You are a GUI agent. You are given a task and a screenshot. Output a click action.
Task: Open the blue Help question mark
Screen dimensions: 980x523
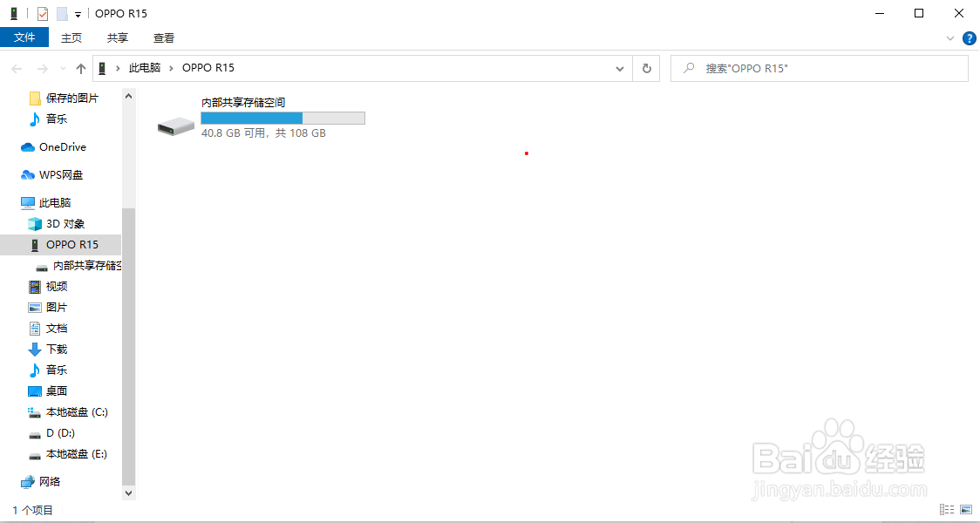969,38
